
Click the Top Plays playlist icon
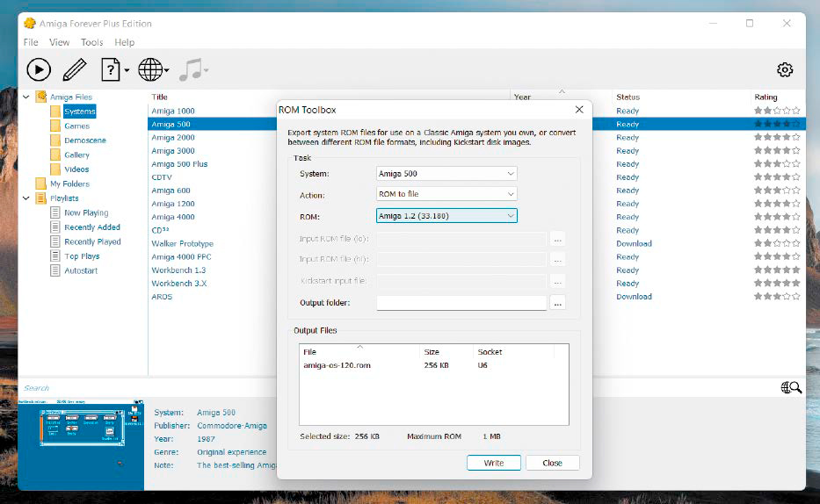[54, 256]
